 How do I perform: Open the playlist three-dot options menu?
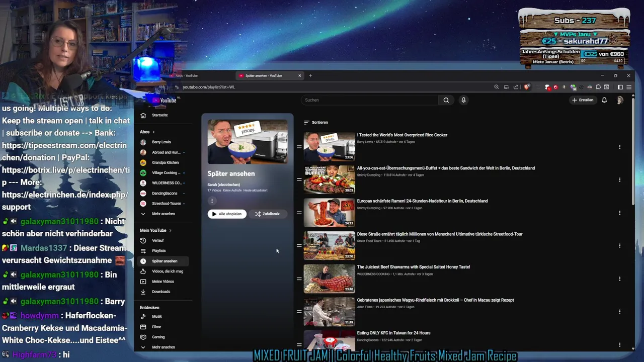[x=212, y=201]
